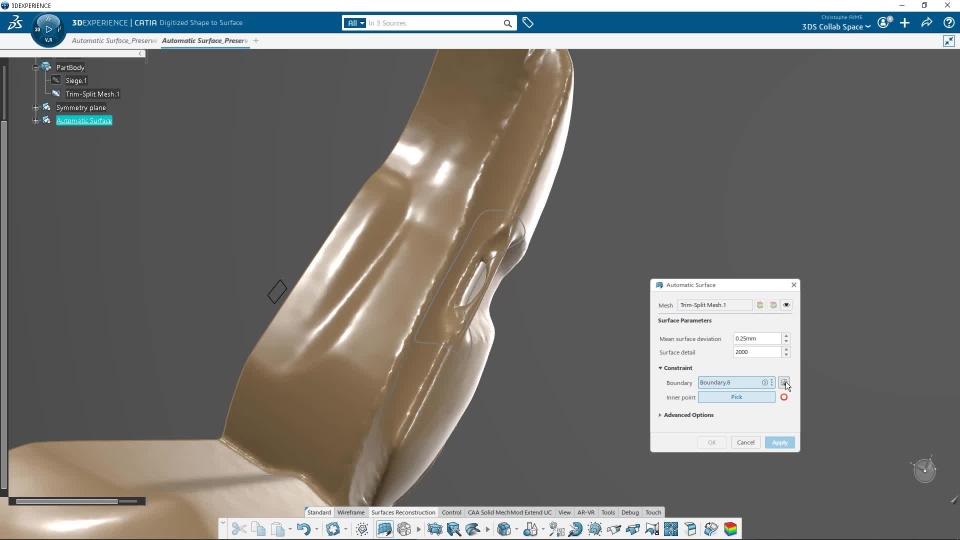Click second colored mesh icon beside Mesh field
The width and height of the screenshot is (960, 540).
[773, 305]
